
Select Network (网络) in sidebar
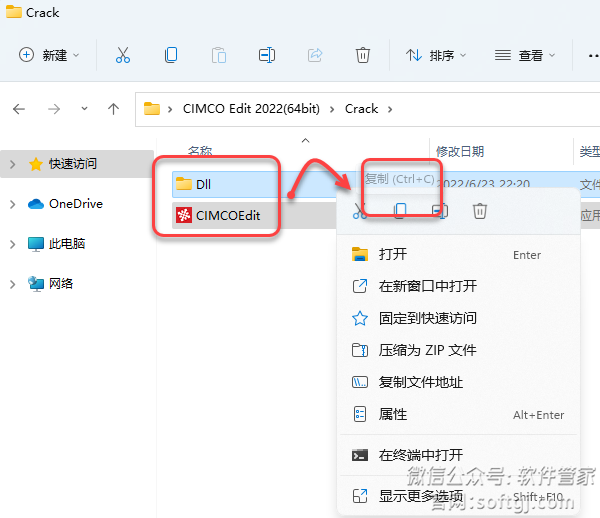[50, 284]
